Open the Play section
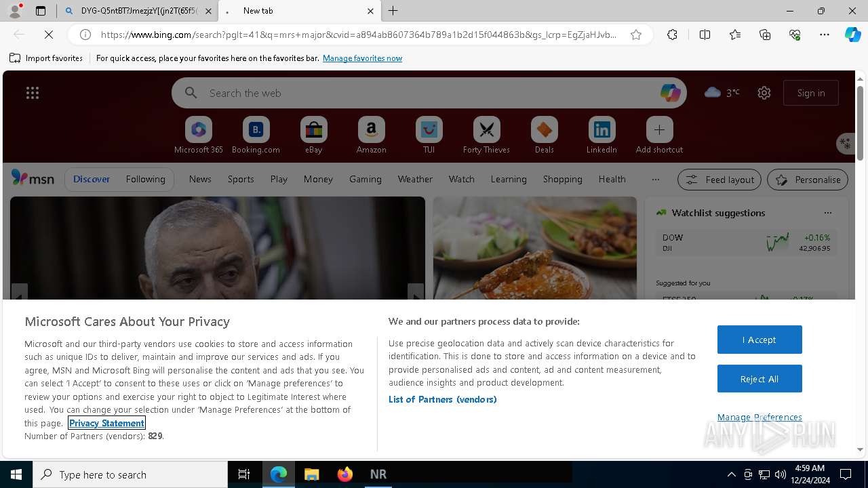 (279, 179)
